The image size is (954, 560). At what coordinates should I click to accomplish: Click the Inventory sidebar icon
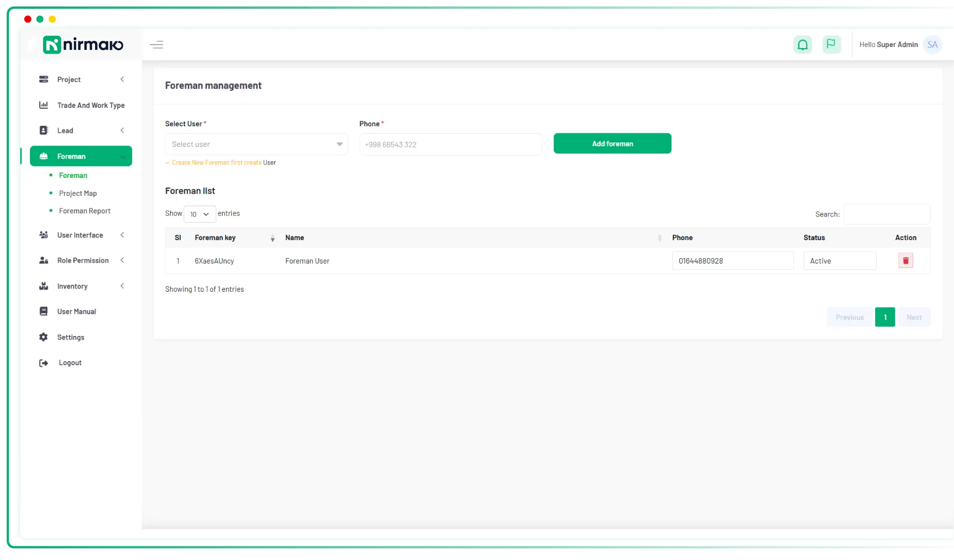[43, 285]
